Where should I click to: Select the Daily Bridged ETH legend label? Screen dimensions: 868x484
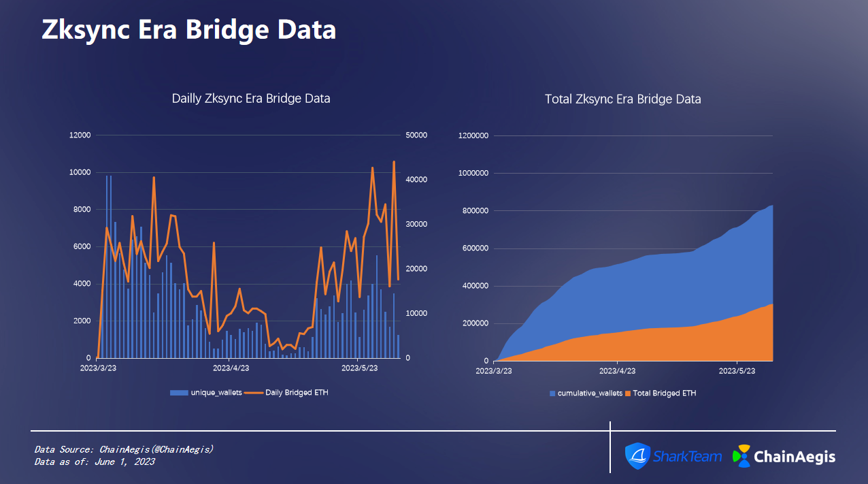tap(297, 393)
